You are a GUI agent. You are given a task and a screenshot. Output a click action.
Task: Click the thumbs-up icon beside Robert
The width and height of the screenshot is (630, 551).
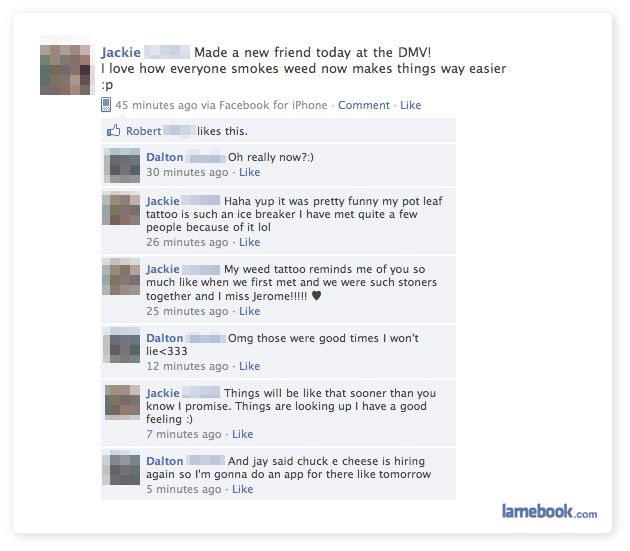pyautogui.click(x=113, y=131)
